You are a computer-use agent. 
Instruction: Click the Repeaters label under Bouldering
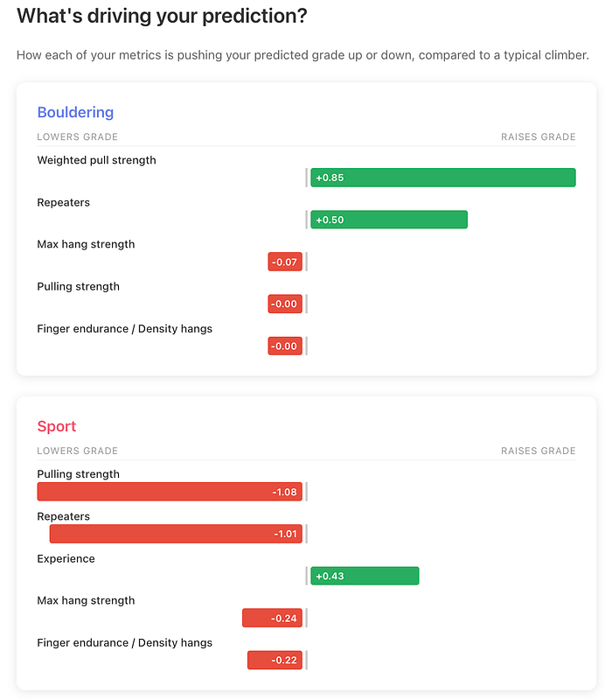[63, 203]
